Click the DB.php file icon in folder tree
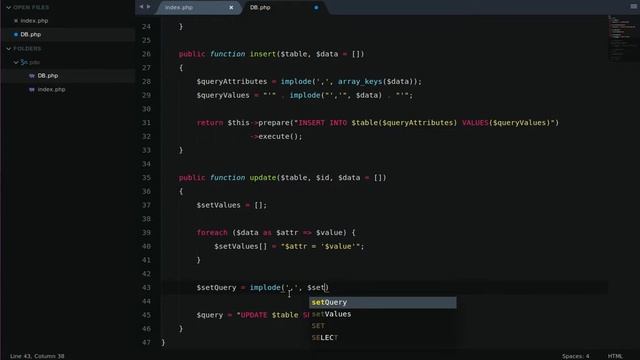 32,76
